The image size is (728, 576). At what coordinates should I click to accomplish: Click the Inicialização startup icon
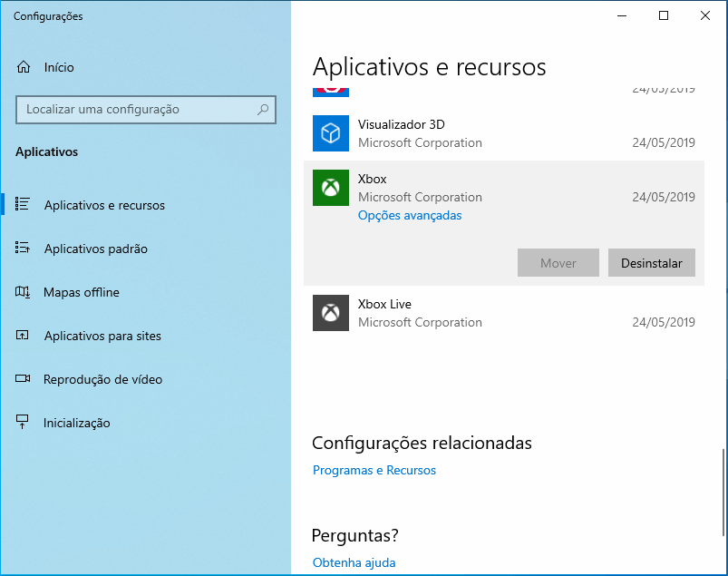[23, 422]
